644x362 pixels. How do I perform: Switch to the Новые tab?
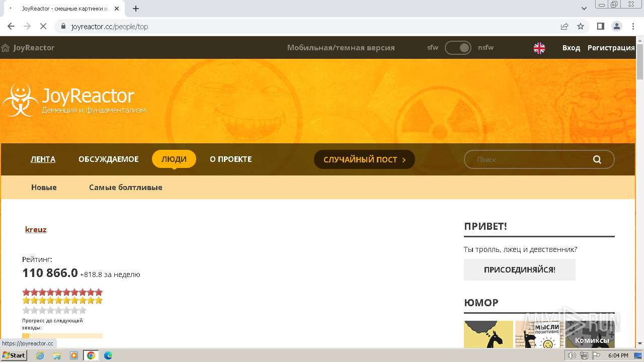pos(44,188)
